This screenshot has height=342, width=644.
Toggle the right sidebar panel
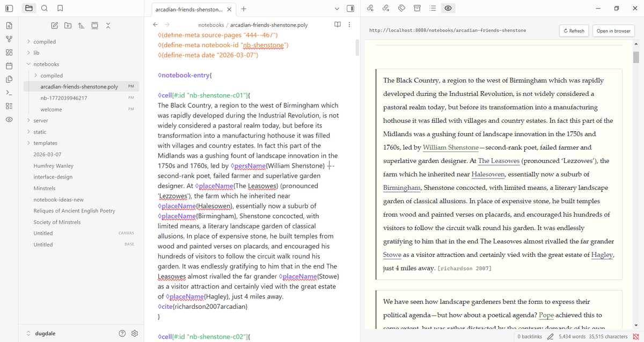tap(350, 8)
